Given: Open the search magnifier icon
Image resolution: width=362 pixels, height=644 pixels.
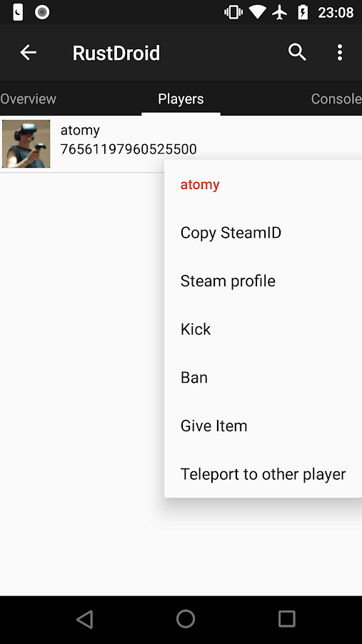Looking at the screenshot, I should pos(297,53).
